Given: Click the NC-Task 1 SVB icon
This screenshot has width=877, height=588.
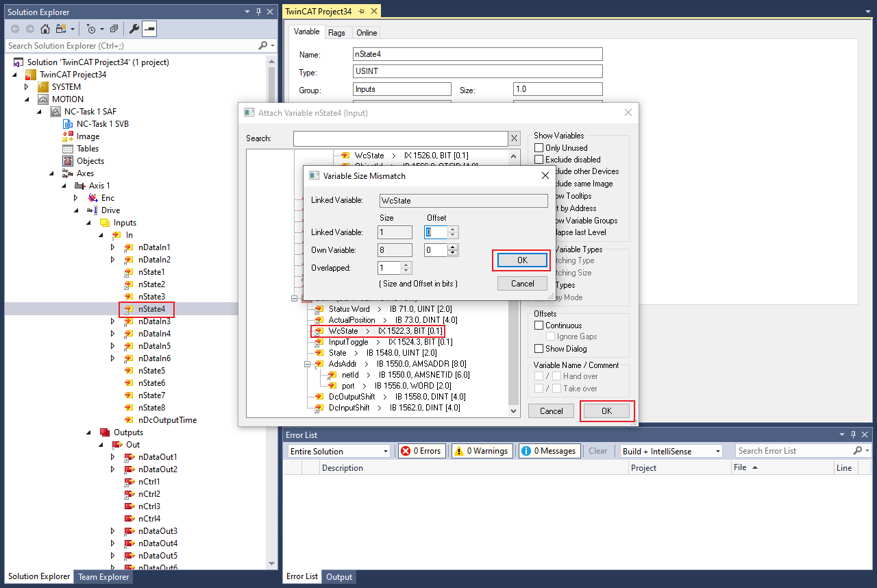Looking at the screenshot, I should [67, 124].
